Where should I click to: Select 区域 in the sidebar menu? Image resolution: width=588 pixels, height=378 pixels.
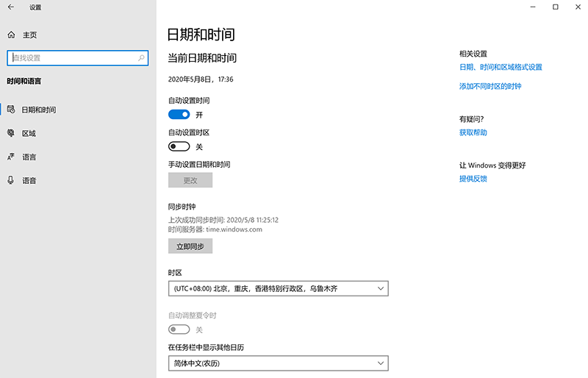(29, 133)
